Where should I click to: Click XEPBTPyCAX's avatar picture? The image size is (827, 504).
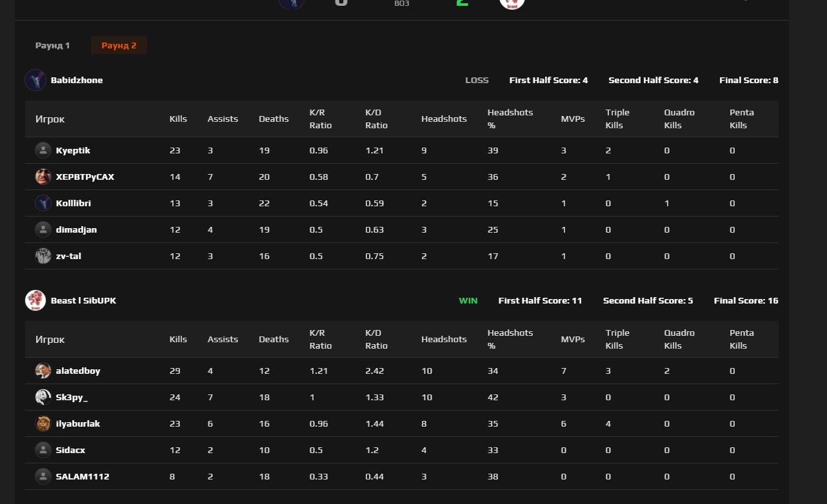click(x=43, y=177)
